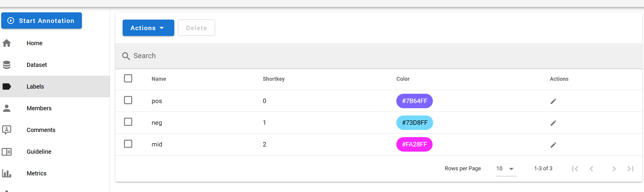Click the Members person icon
The image size is (644, 192).
[7, 108]
